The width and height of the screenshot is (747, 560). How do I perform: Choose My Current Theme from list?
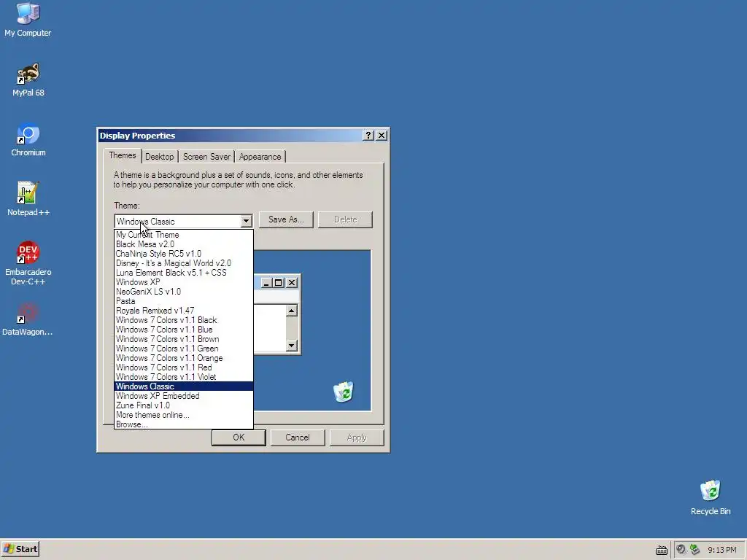pyautogui.click(x=184, y=235)
